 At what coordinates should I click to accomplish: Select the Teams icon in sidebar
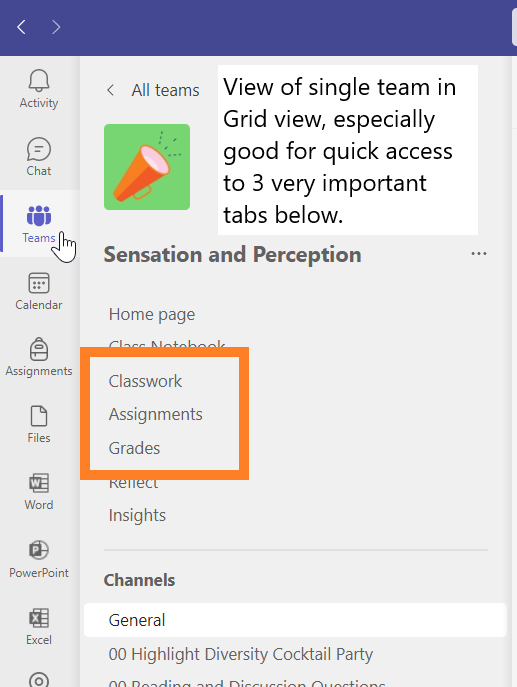click(x=39, y=216)
